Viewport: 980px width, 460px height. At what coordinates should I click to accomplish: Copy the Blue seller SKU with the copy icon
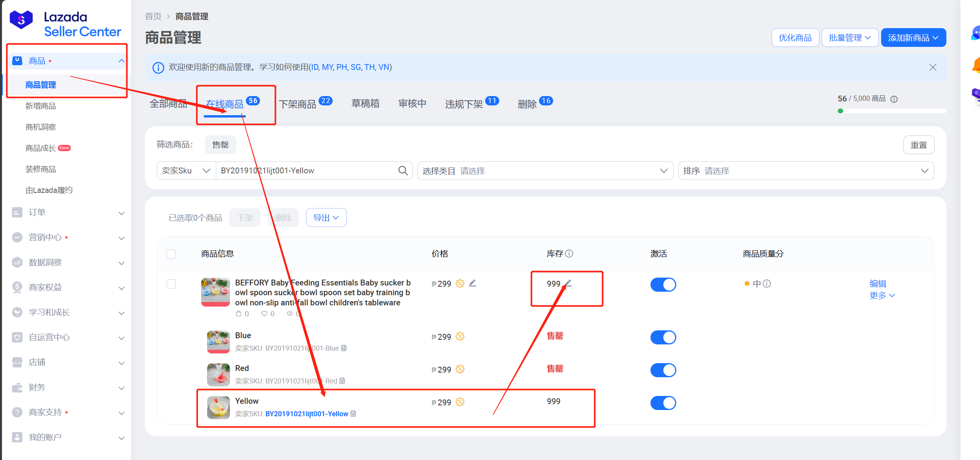pos(344,348)
